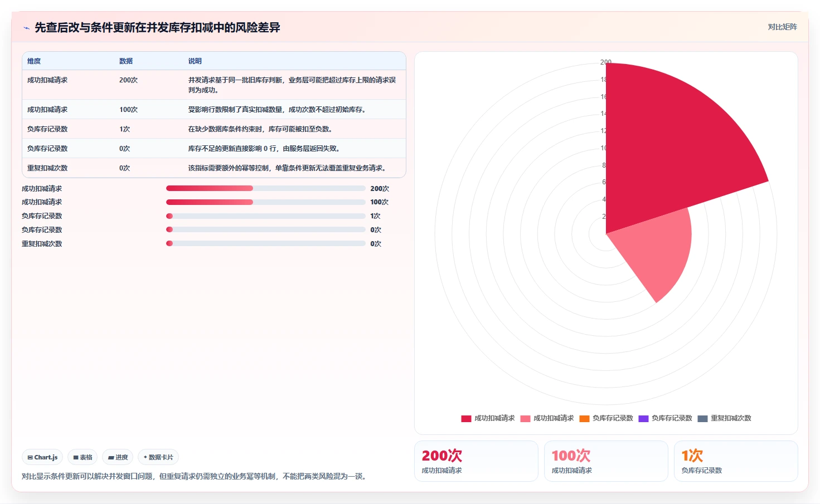Click the progress bar labeled 200次
The image size is (820, 504).
(x=266, y=188)
